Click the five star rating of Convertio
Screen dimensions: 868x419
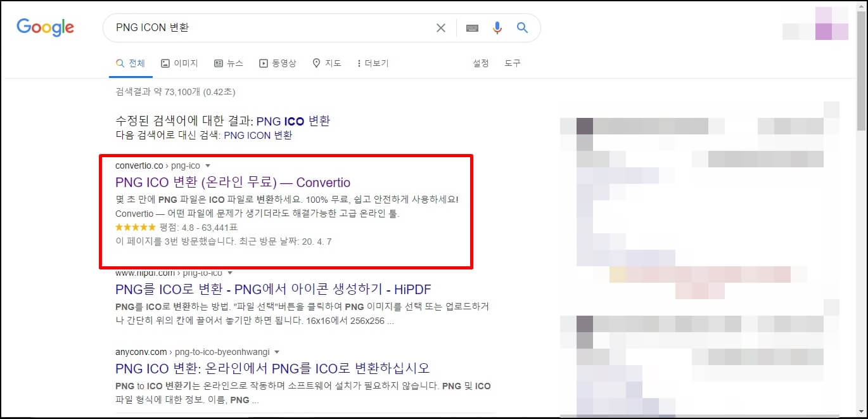(x=135, y=227)
